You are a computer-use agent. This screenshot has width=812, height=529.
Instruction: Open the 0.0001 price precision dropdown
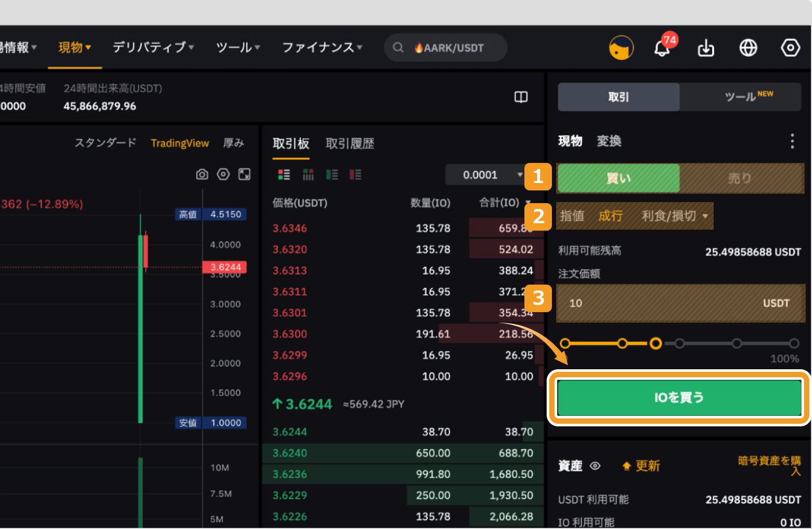(493, 175)
